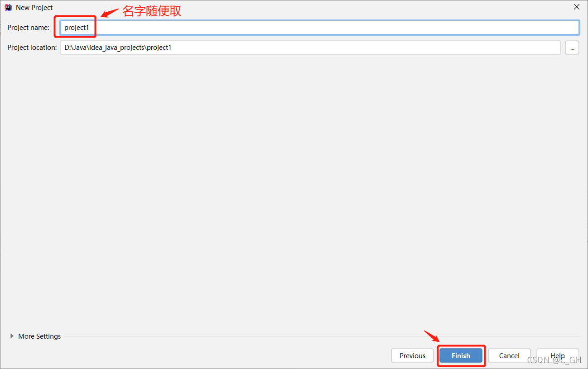Close the New Project window
Viewport: 588px width, 369px height.
click(577, 7)
